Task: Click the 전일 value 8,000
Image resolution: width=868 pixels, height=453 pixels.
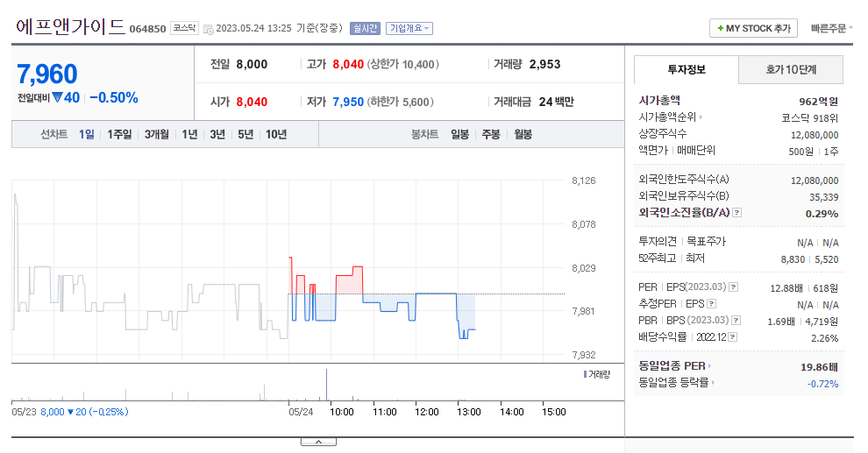Action: point(252,64)
